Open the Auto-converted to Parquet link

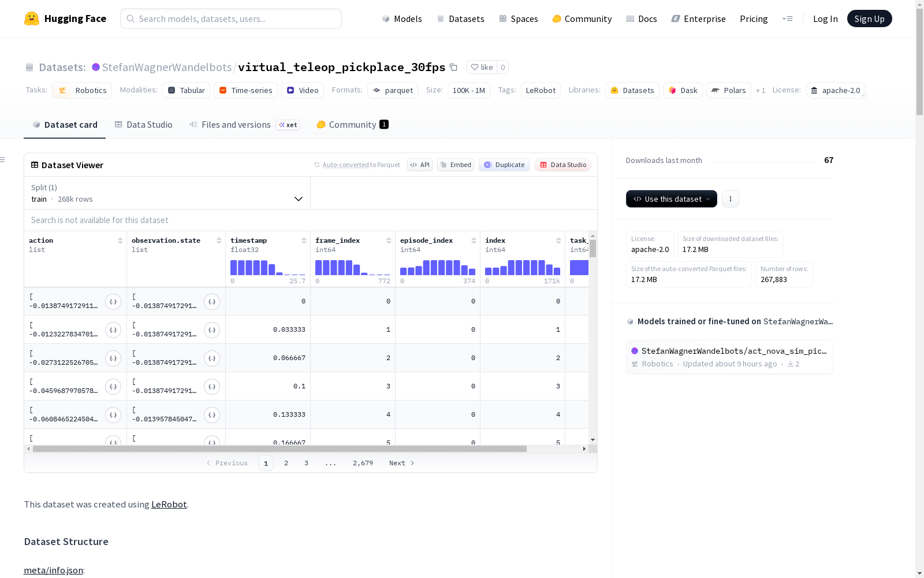(361, 165)
